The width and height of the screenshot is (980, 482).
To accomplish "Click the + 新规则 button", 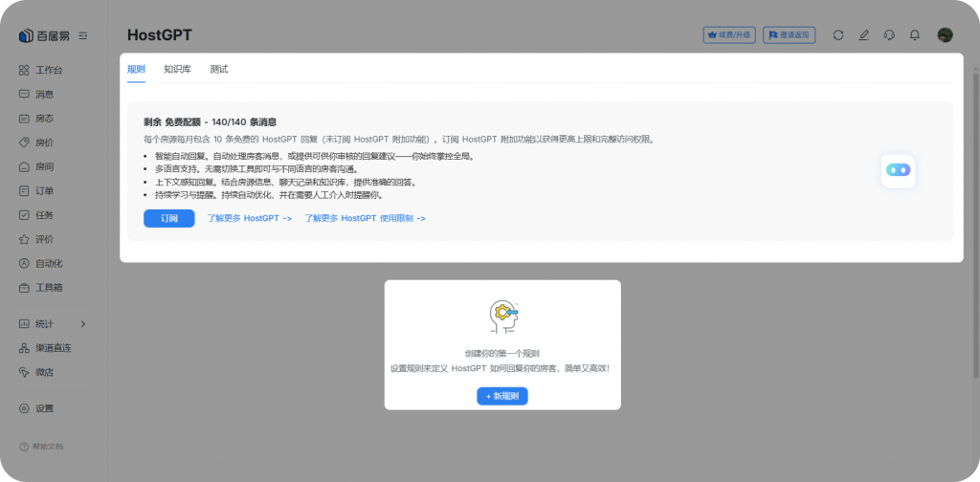I will coord(502,396).
